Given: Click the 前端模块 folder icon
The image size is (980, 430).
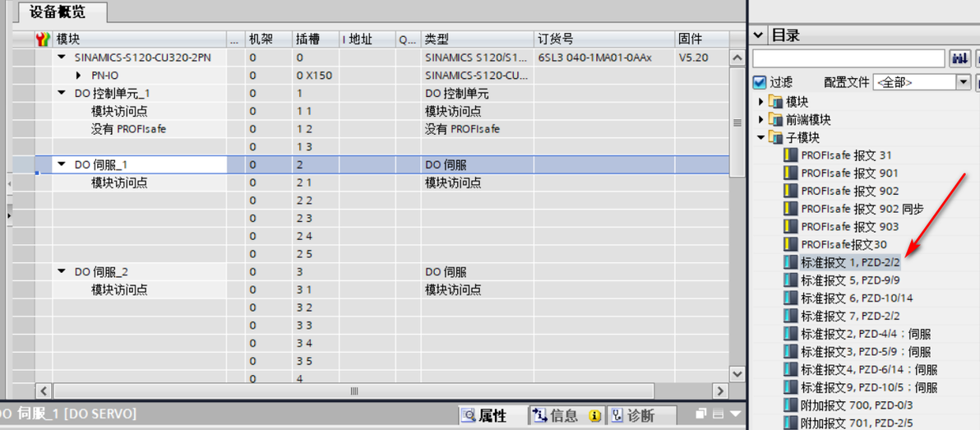Looking at the screenshot, I should pos(775,119).
